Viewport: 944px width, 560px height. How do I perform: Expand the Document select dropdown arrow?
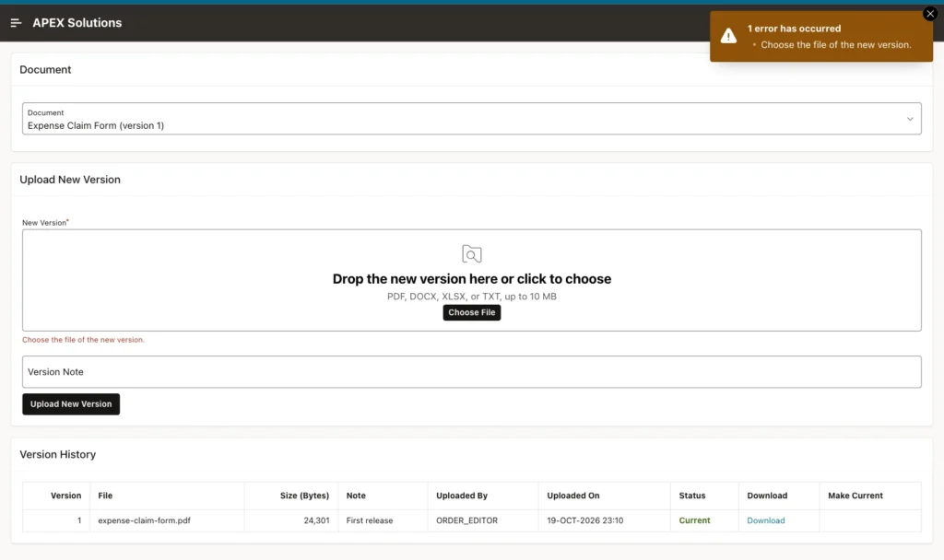(x=910, y=119)
